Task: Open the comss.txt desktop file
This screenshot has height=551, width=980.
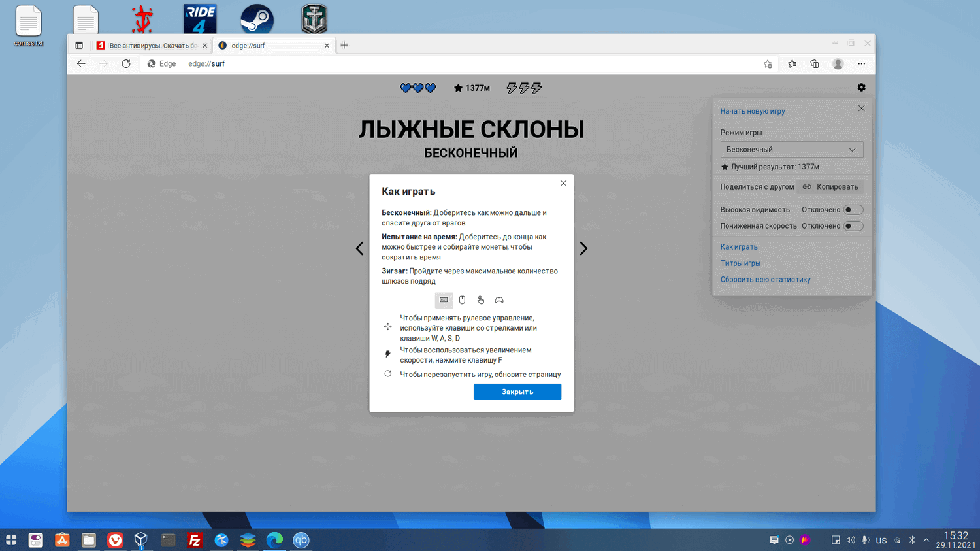Action: [28, 26]
